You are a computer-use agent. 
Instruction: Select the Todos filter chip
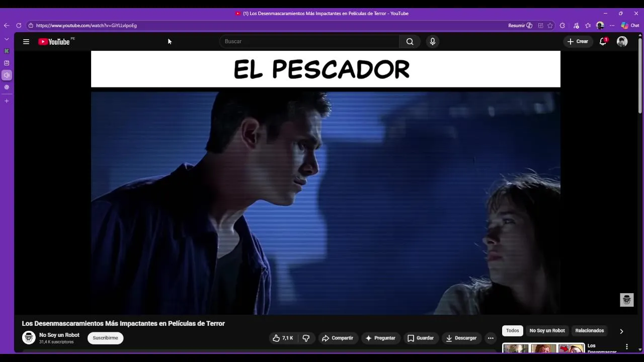click(x=513, y=331)
